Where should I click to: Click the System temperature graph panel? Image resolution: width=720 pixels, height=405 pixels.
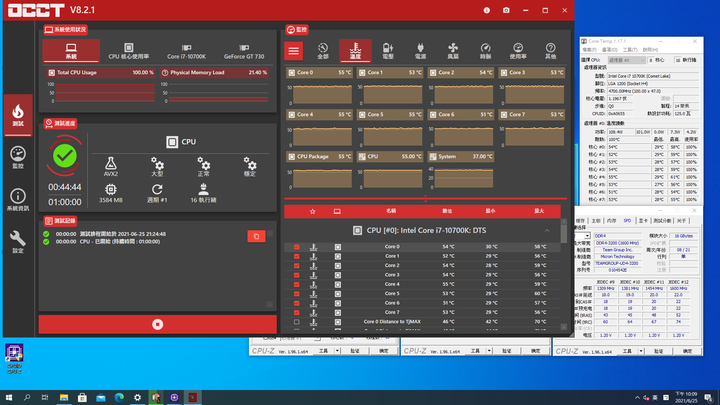461,171
